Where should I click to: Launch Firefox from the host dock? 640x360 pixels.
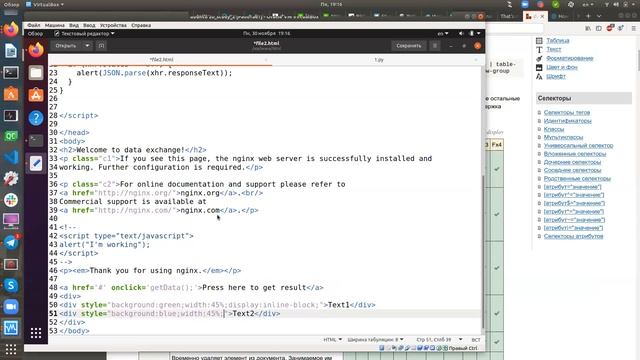11,29
